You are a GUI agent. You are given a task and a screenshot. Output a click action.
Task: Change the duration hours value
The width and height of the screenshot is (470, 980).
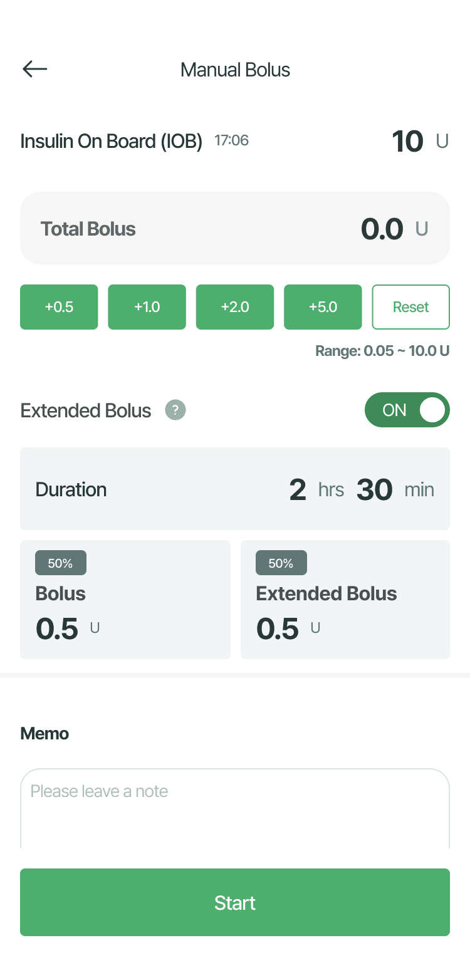298,489
